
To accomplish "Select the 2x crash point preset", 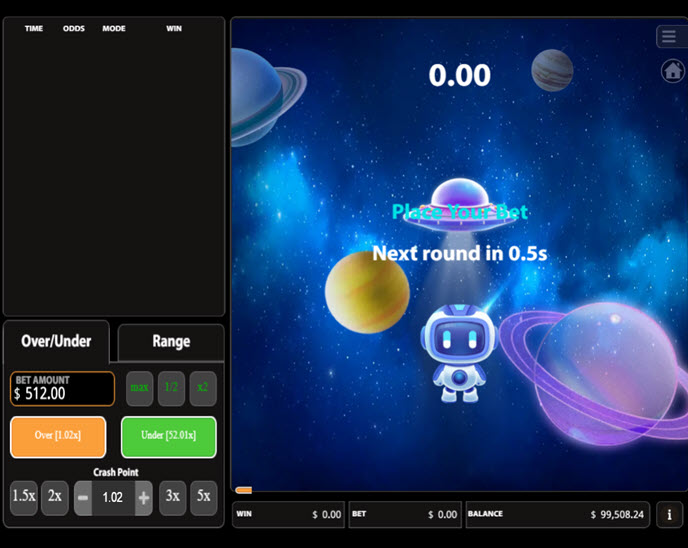I will click(x=55, y=497).
